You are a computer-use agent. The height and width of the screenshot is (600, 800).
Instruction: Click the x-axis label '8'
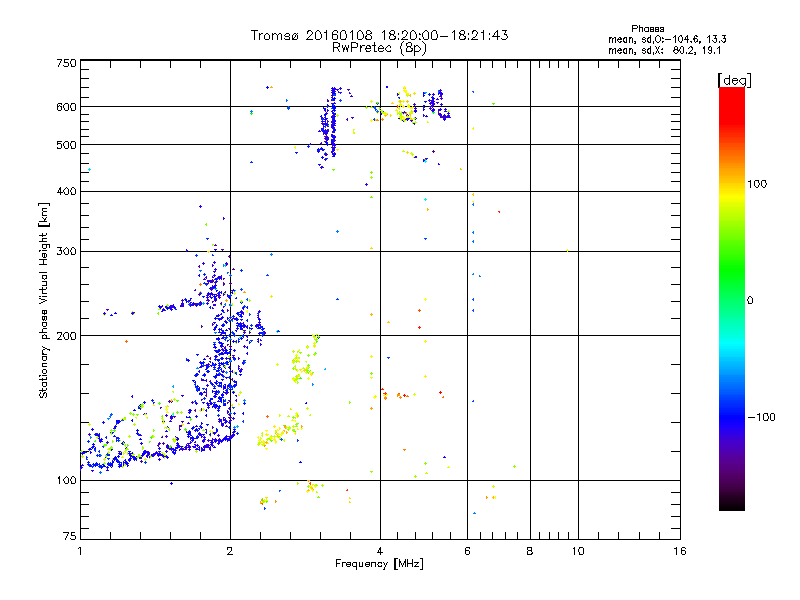pos(530,551)
